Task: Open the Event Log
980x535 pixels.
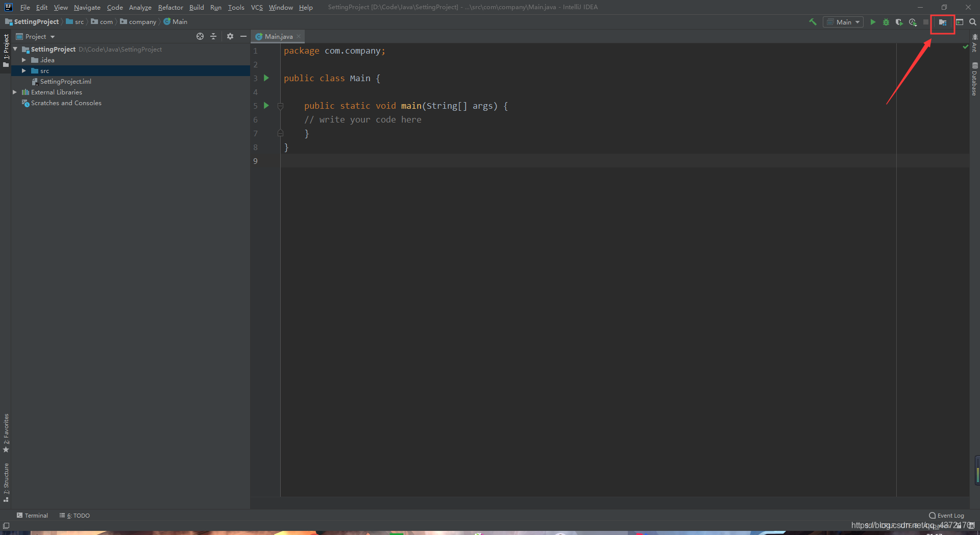Action: coord(946,516)
